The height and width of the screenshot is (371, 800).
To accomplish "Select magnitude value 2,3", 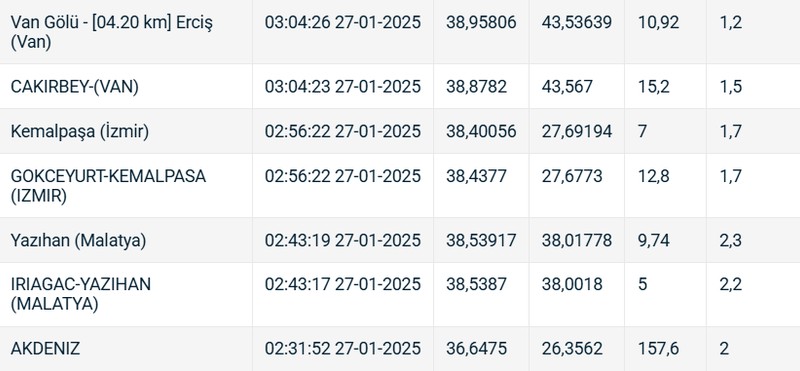I will coord(731,240).
